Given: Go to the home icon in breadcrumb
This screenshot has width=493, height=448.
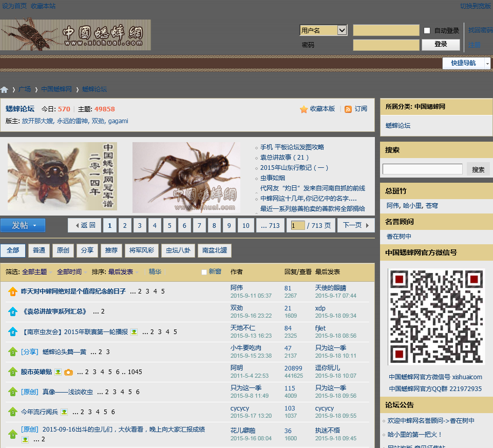Looking at the screenshot, I should tap(5, 89).
